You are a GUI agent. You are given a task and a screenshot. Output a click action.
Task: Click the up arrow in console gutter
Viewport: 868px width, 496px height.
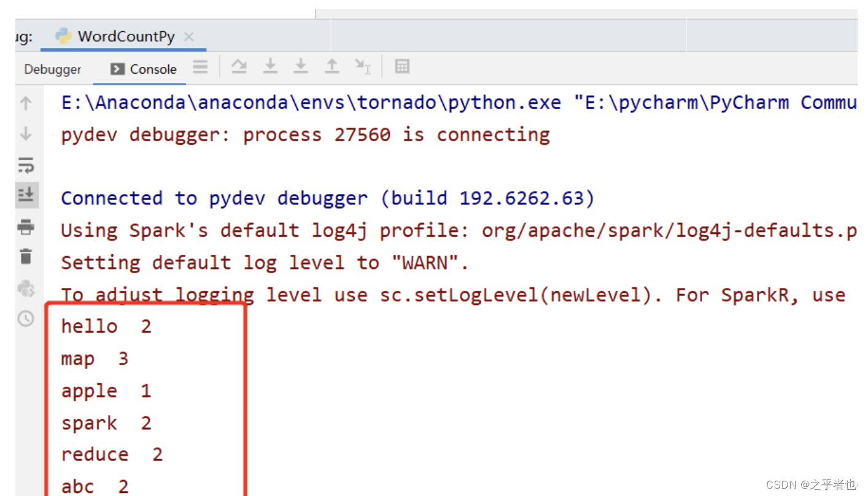[26, 103]
